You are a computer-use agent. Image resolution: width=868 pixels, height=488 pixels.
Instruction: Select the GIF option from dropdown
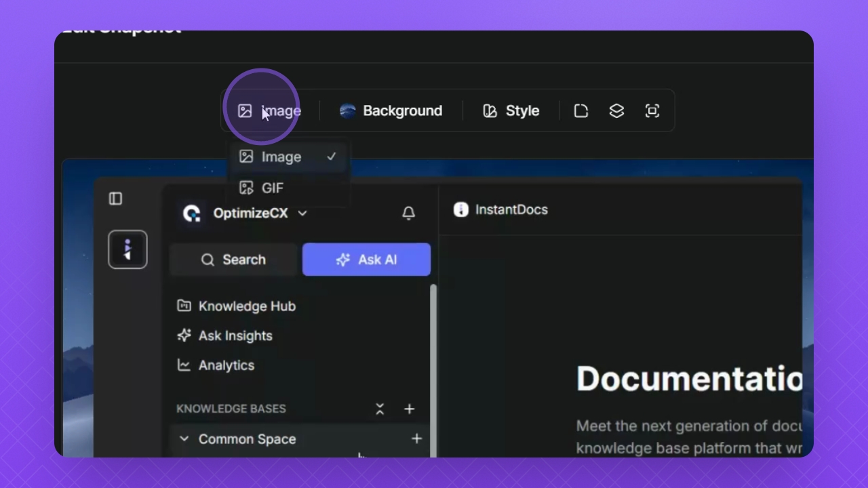(x=272, y=188)
